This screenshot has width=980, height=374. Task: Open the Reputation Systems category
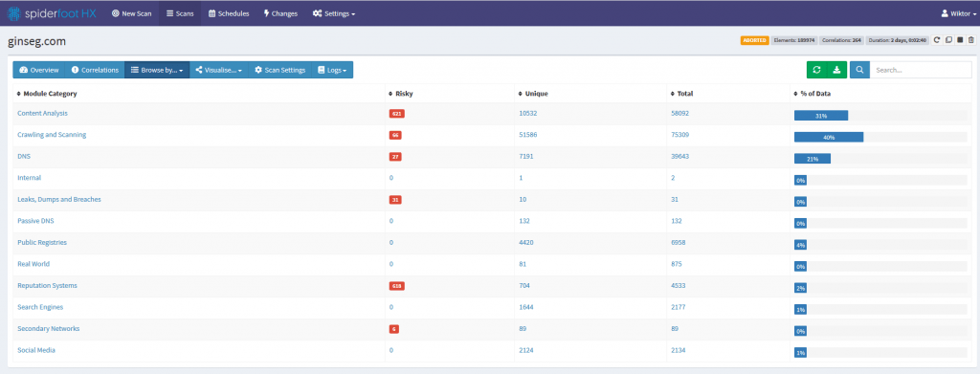click(x=48, y=285)
